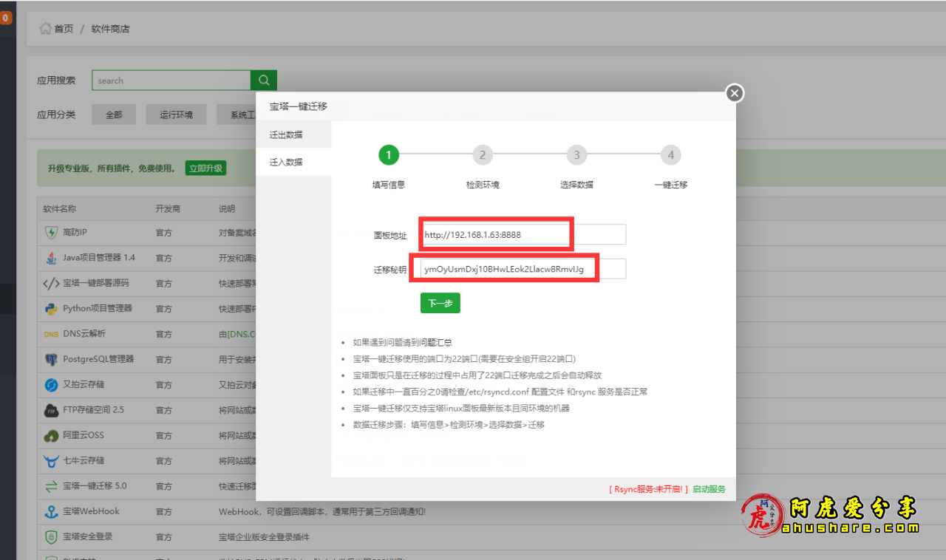Filter apps by 运行环境 category
Screen dimensions: 946x560
click(x=176, y=115)
